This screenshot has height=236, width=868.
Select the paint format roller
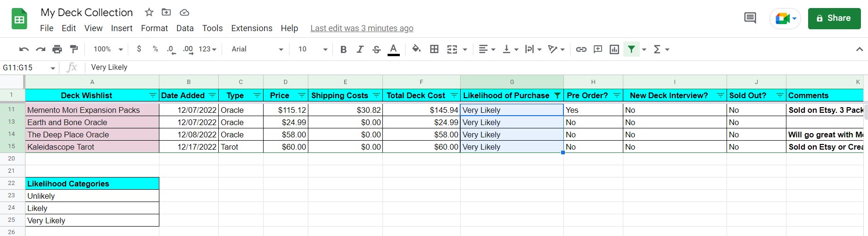click(x=74, y=49)
